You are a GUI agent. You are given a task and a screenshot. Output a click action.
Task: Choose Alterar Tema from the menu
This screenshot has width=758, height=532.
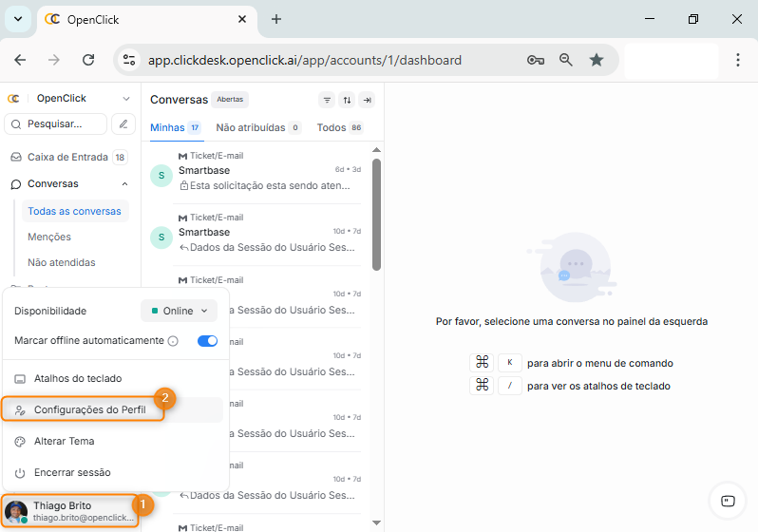click(64, 441)
